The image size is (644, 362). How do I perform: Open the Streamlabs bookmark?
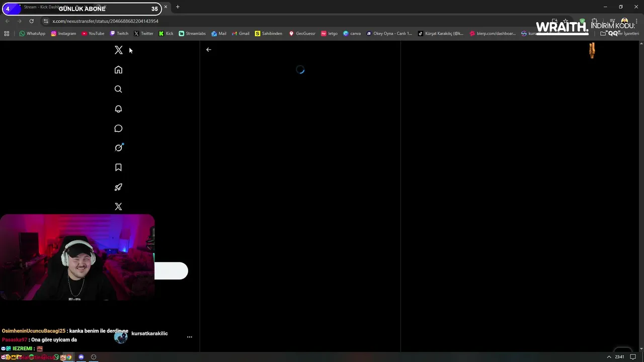pyautogui.click(x=192, y=34)
